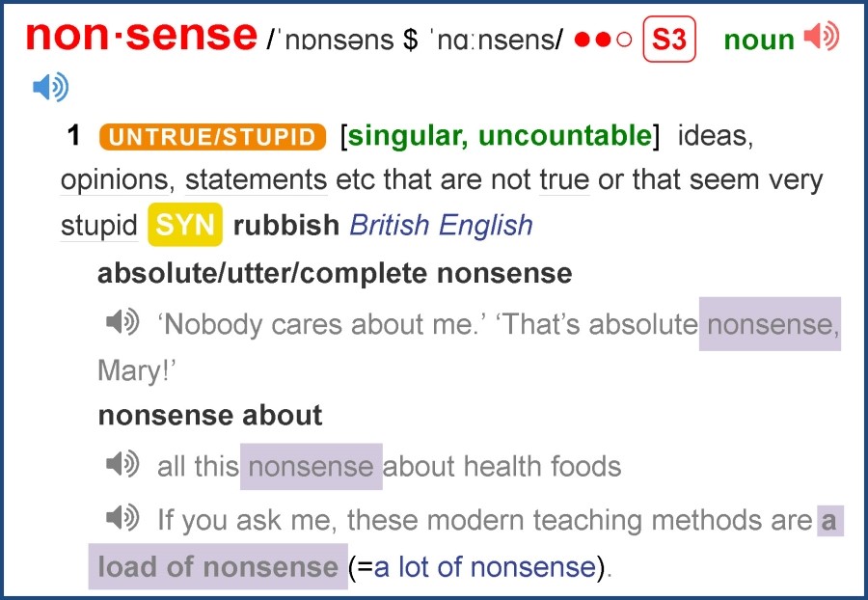Select the 'noun' part of speech label
The width and height of the screenshot is (868, 600).
pyautogui.click(x=759, y=40)
